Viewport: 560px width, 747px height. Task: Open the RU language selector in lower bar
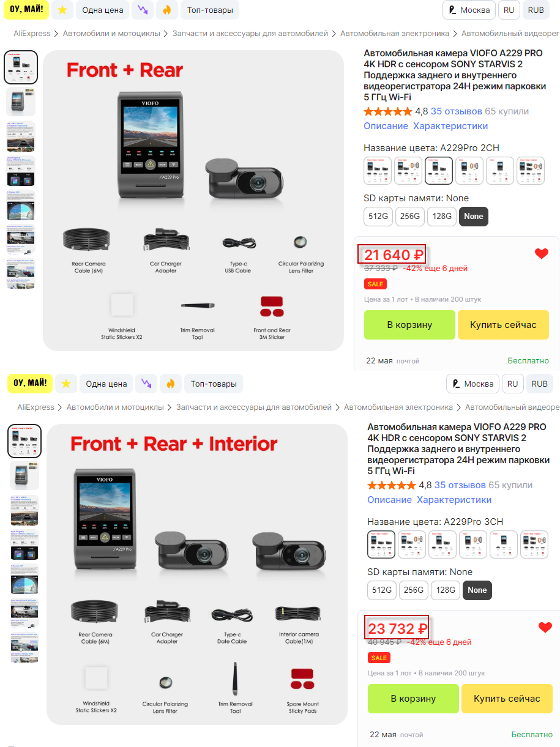512,384
